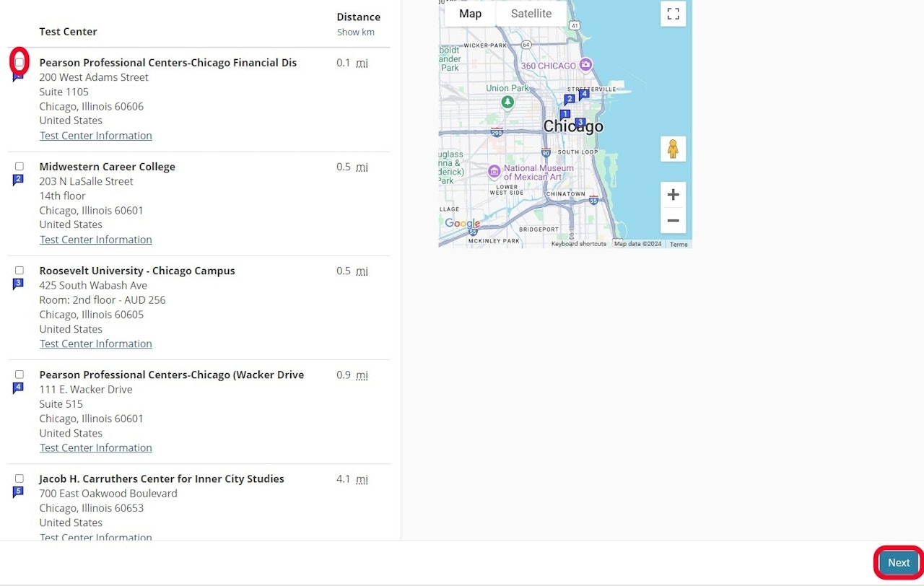Show distances in km

tap(356, 32)
